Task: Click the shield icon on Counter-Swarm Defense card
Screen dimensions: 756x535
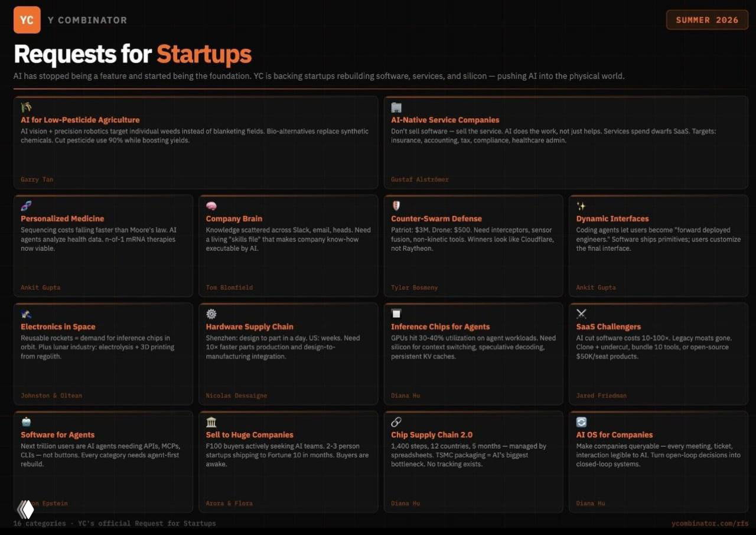Action: tap(396, 206)
